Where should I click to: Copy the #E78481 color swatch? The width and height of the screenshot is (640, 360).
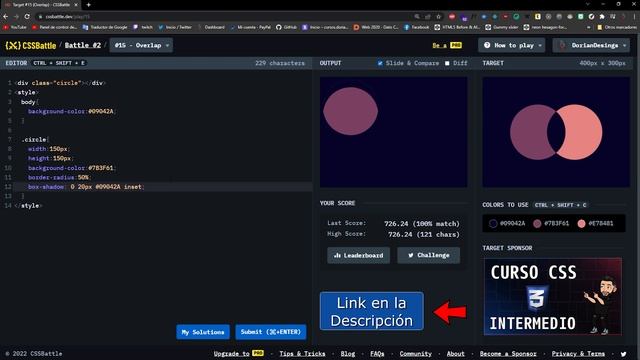pyautogui.click(x=596, y=224)
